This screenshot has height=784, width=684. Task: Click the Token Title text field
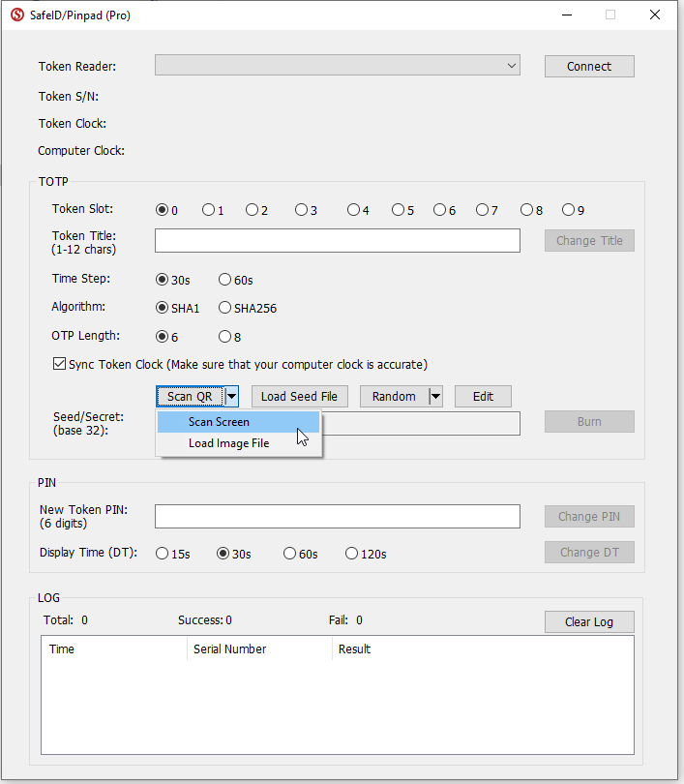point(337,240)
